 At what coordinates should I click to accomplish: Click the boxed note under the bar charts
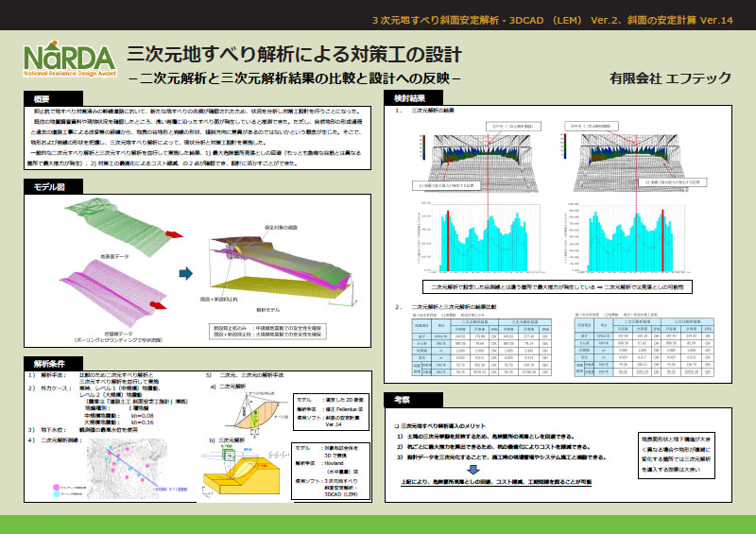(x=558, y=286)
